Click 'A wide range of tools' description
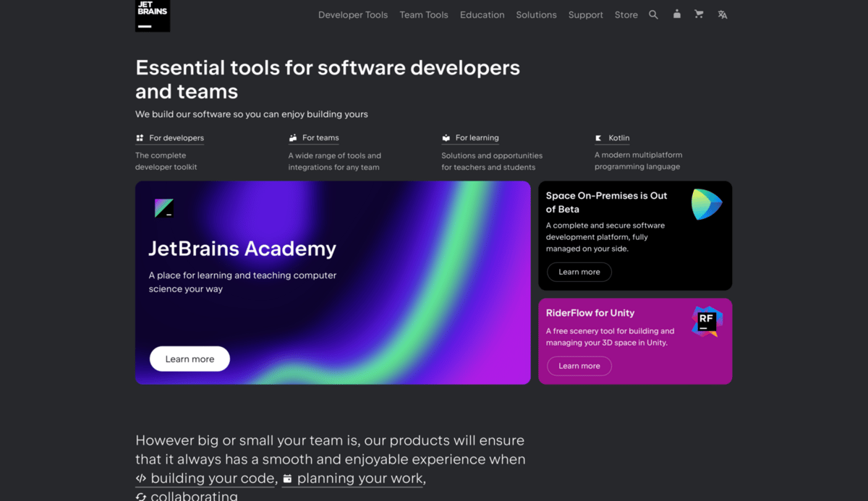Viewport: 868px width, 501px height. click(334, 161)
